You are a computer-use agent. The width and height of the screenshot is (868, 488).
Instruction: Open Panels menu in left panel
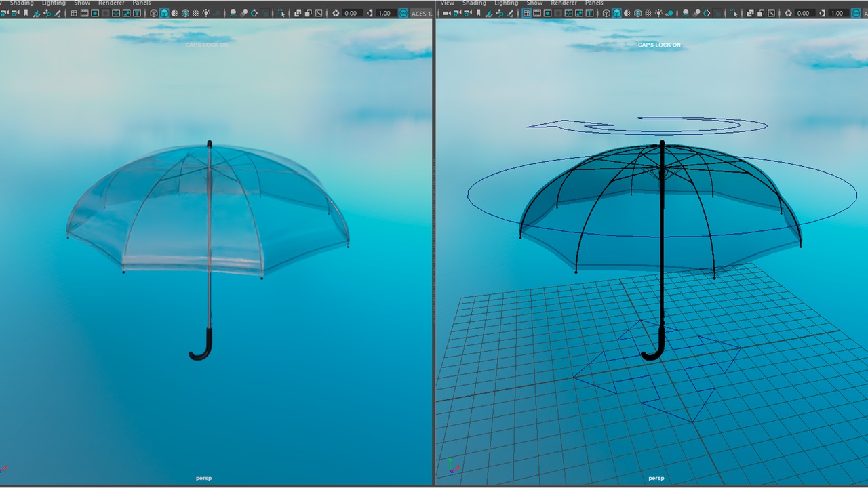click(142, 3)
